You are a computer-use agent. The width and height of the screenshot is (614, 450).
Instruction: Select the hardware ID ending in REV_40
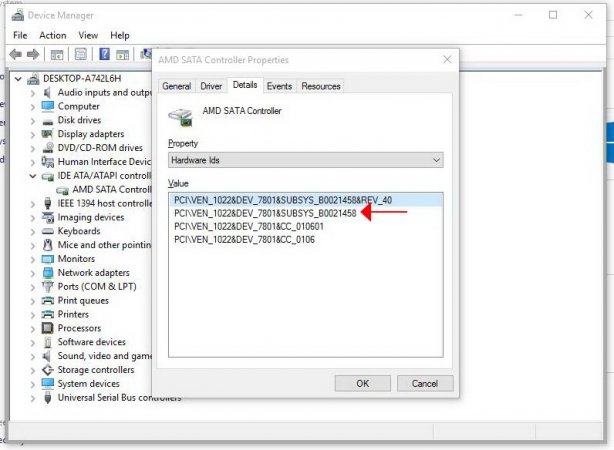pos(306,200)
